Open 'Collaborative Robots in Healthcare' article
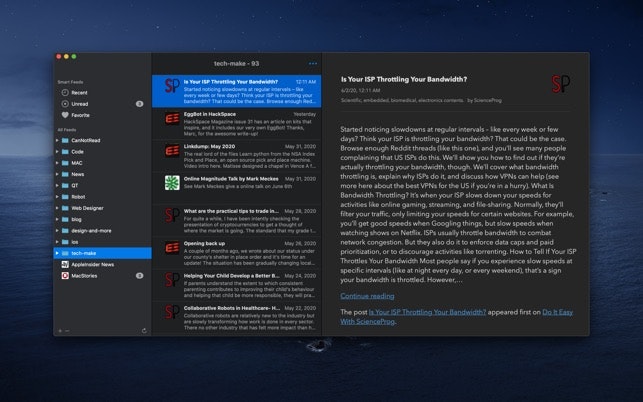Viewport: 643px width, 402px height. click(x=237, y=317)
